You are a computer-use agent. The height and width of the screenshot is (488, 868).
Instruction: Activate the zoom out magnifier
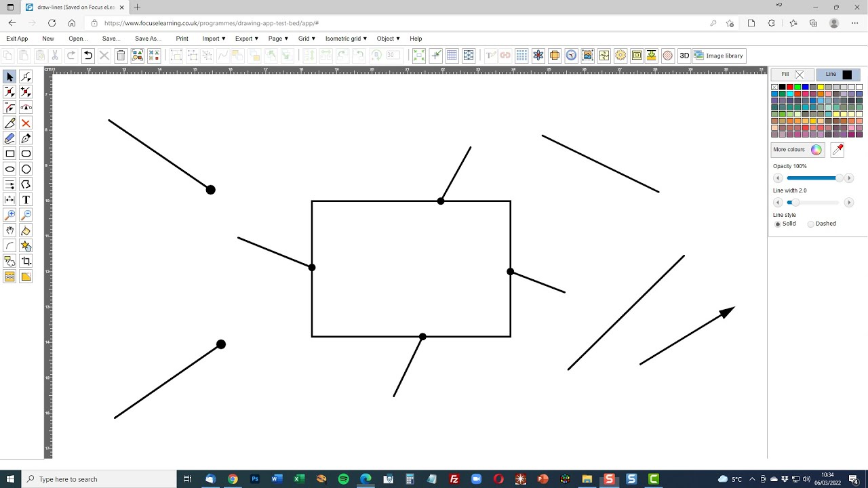point(26,216)
